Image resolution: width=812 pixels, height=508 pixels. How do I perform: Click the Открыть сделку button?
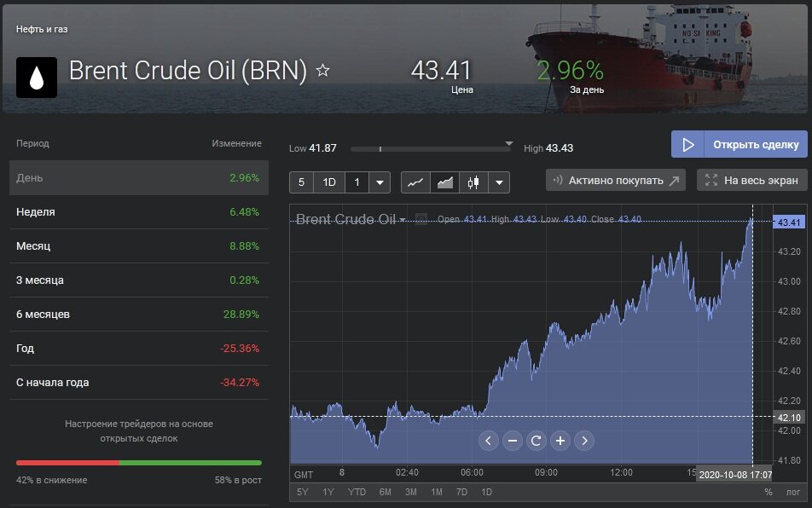pos(739,144)
